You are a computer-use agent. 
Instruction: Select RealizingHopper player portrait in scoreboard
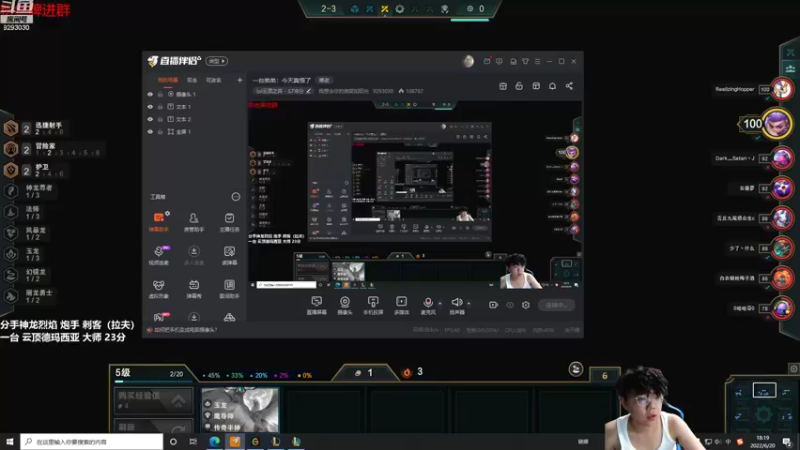point(782,89)
